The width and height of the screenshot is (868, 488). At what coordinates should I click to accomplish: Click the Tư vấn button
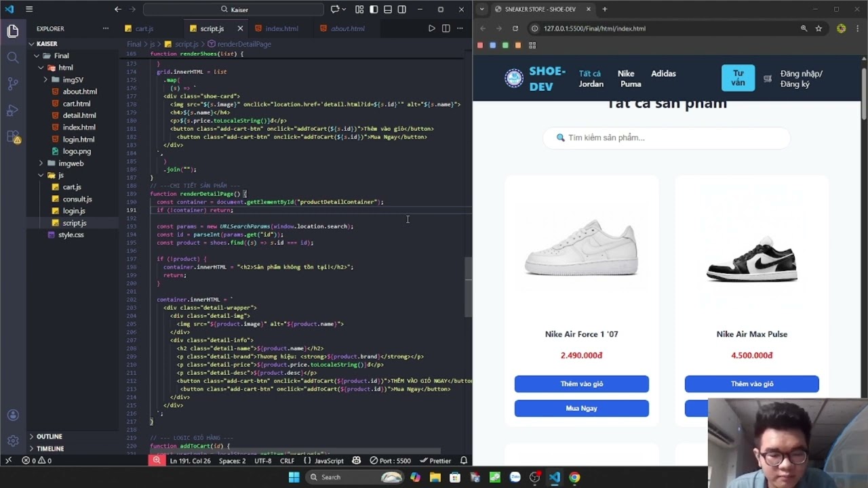(x=738, y=78)
